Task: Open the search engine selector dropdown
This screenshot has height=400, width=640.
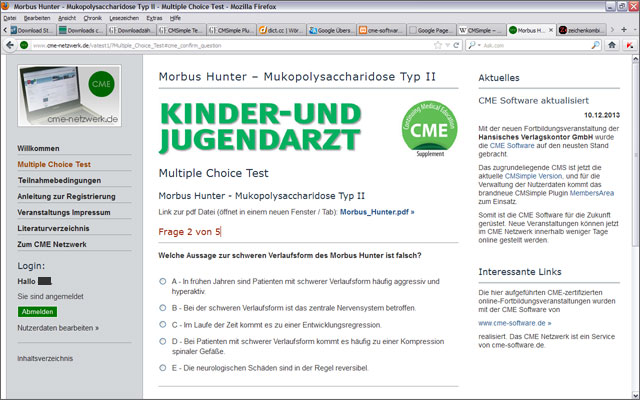Action: tap(474, 45)
